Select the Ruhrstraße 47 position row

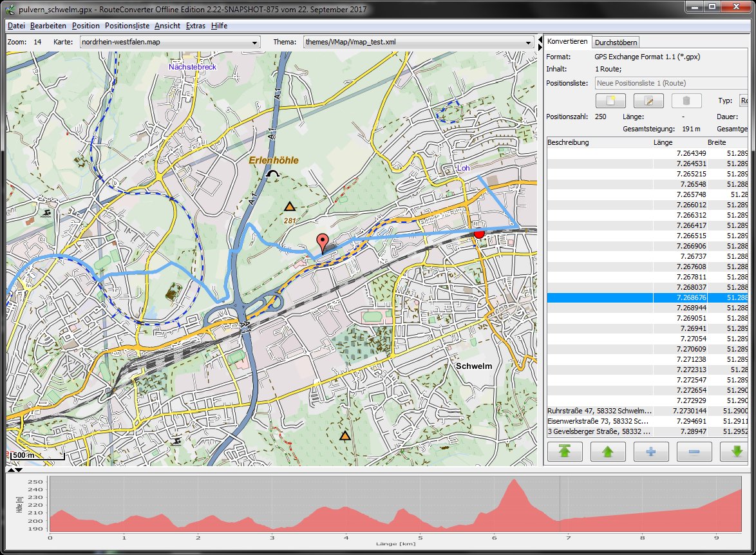599,411
